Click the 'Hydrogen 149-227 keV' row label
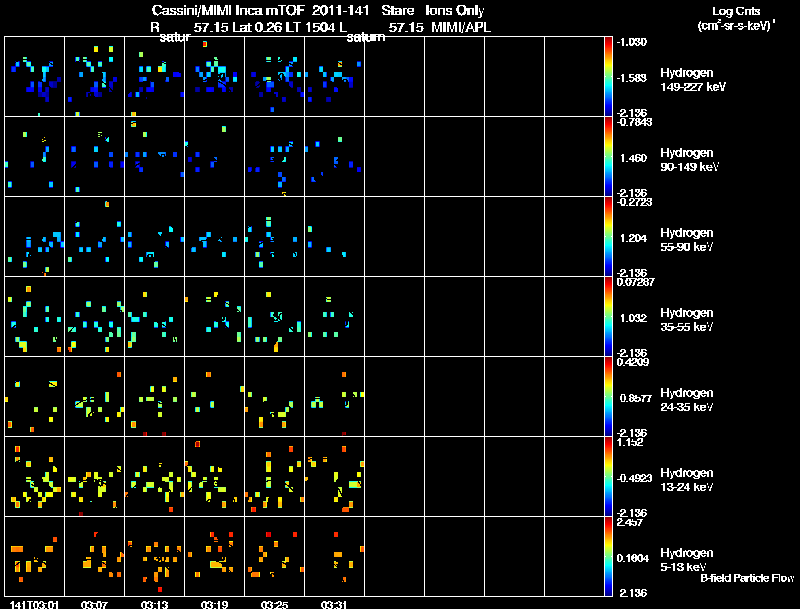 [x=693, y=80]
